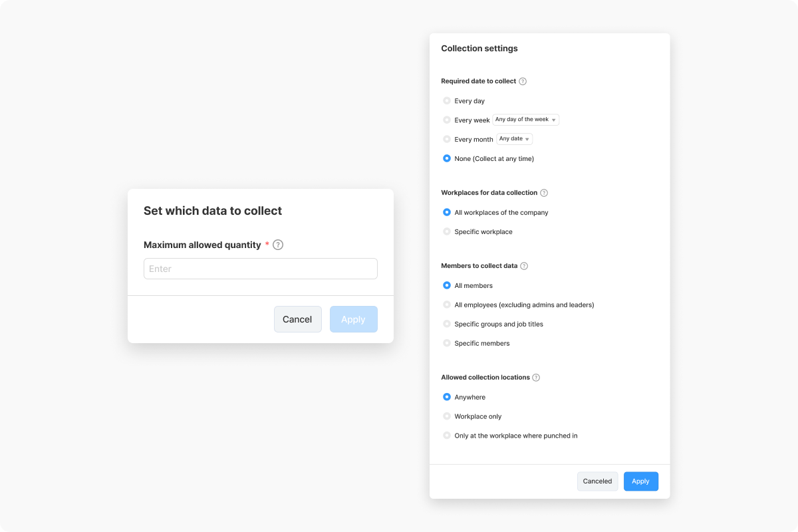Screen dimensions: 798x532
Task: Click help icon beside Maximum allowed quantity
Action: point(278,245)
